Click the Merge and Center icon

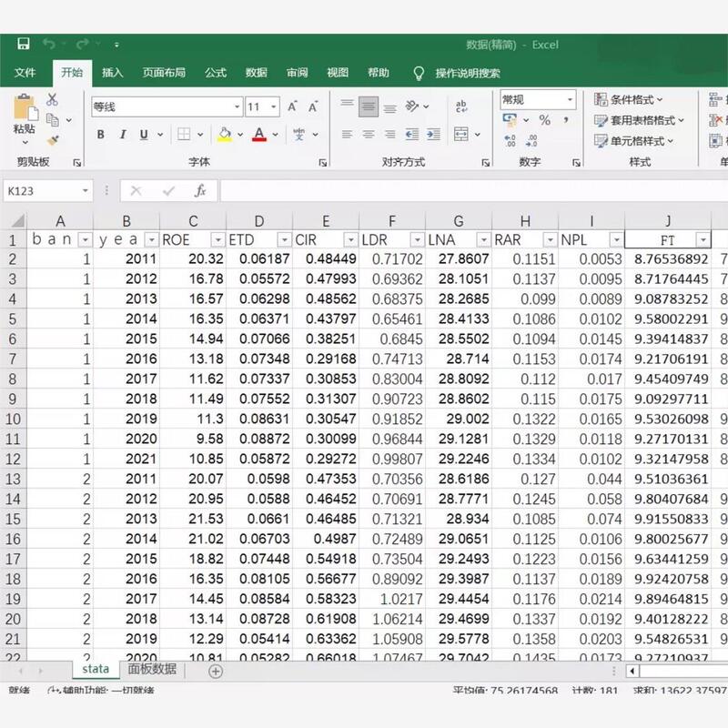coord(461,134)
